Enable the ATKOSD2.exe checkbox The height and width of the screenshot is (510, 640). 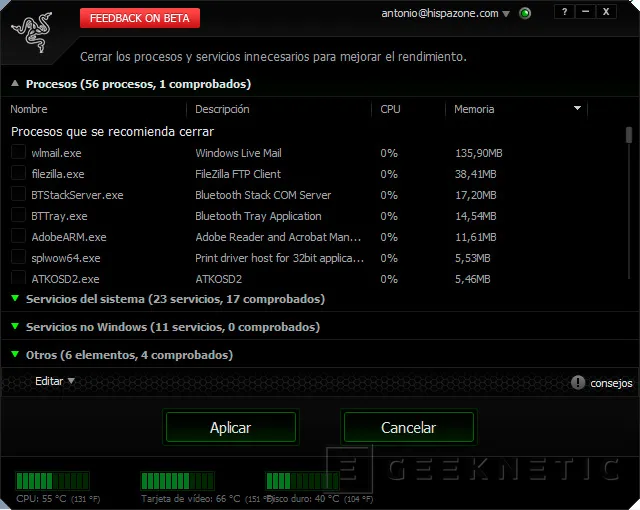pos(18,277)
